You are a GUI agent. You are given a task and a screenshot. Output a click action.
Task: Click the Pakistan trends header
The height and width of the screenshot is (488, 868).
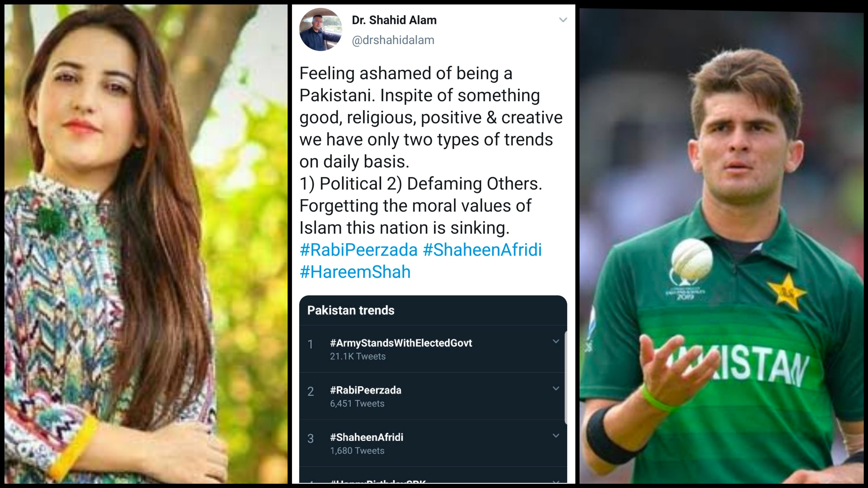(x=350, y=310)
